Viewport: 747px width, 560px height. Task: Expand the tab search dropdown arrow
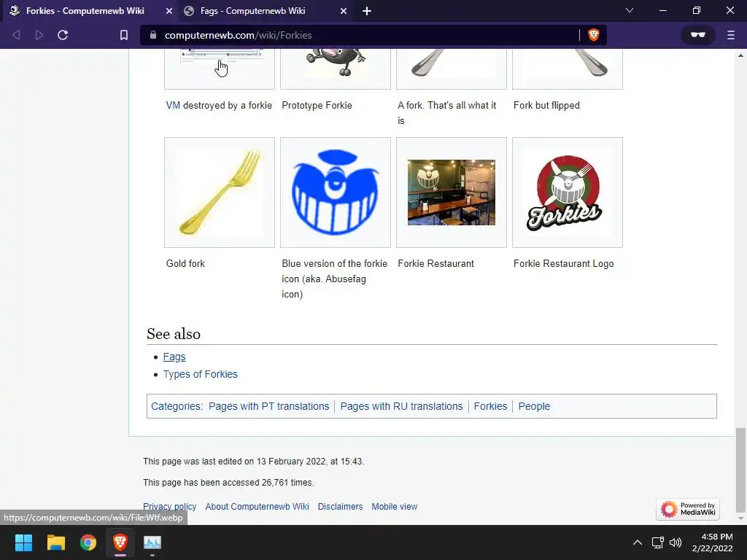tap(630, 10)
